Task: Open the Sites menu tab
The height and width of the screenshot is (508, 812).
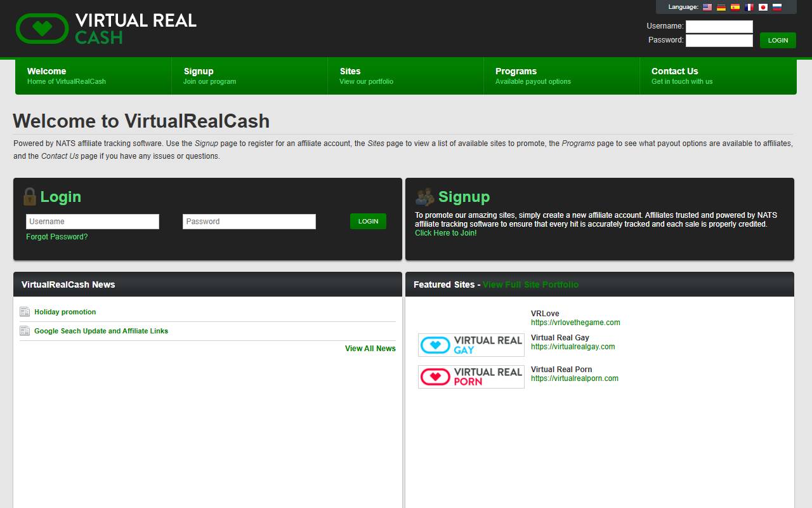Action: pos(405,76)
